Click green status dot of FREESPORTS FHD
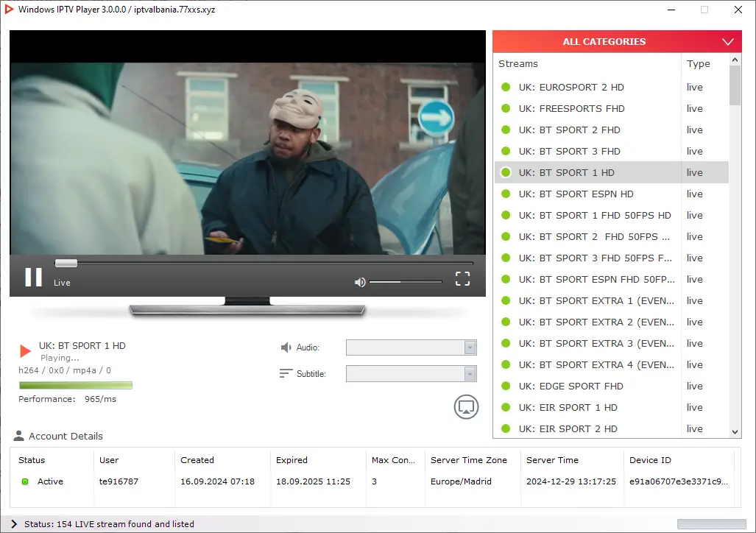This screenshot has width=756, height=533. click(506, 108)
